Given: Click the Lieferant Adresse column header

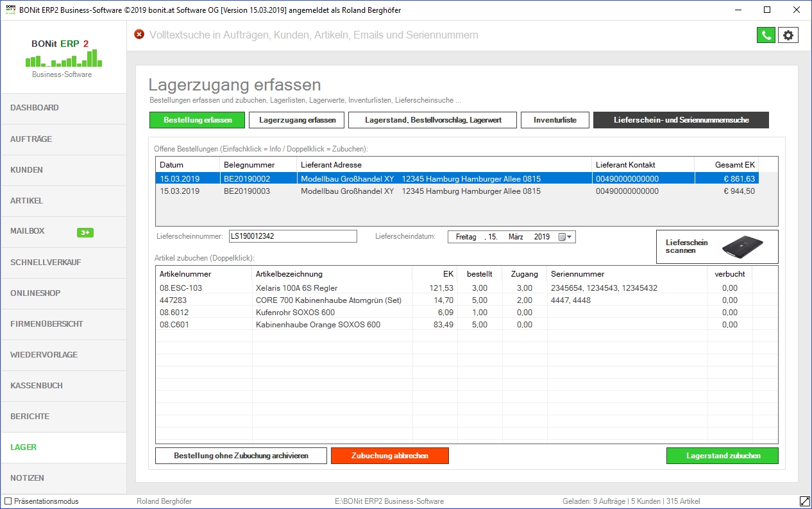Looking at the screenshot, I should pyautogui.click(x=444, y=165).
